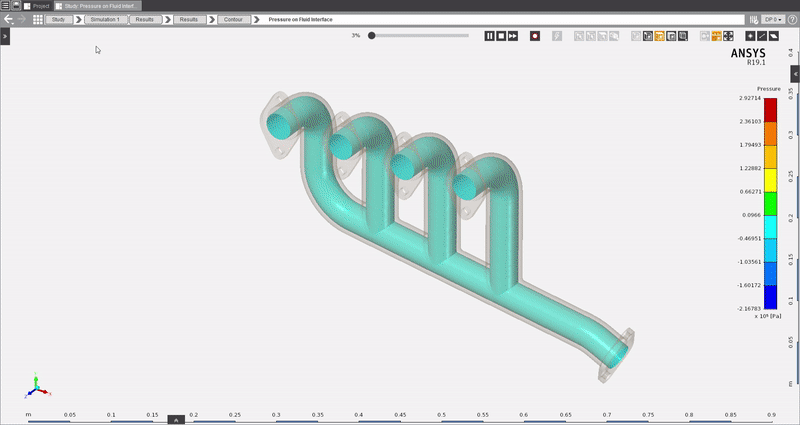Click the dark blue bottom legend band
Viewport: 800px width, 425px height.
coord(770,297)
